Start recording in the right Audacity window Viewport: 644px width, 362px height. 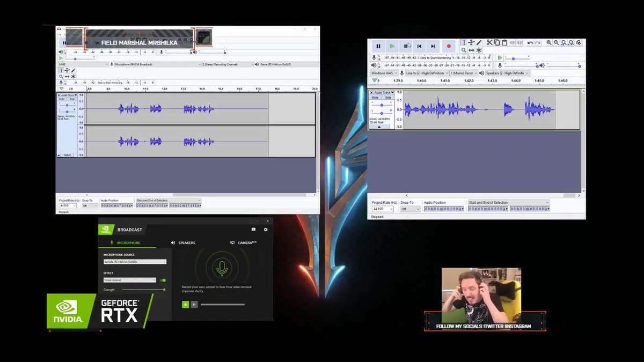(449, 47)
